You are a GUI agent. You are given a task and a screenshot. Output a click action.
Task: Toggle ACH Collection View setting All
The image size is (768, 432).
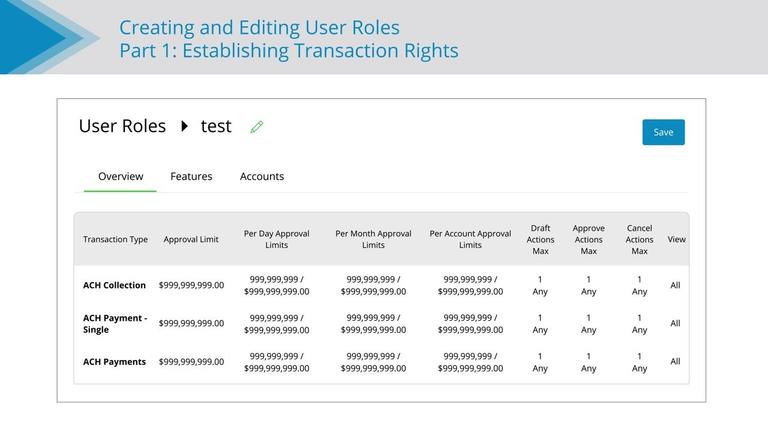point(675,285)
